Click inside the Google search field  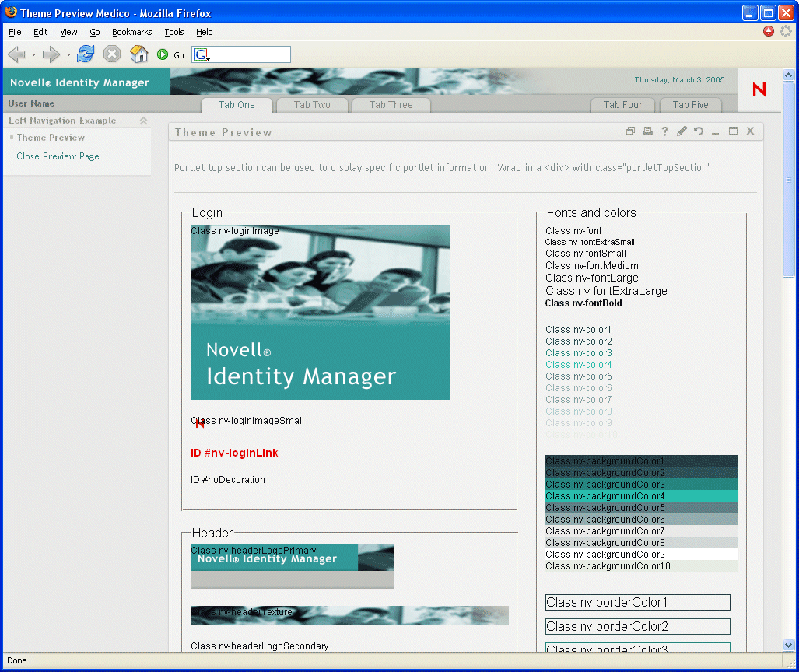[251, 54]
